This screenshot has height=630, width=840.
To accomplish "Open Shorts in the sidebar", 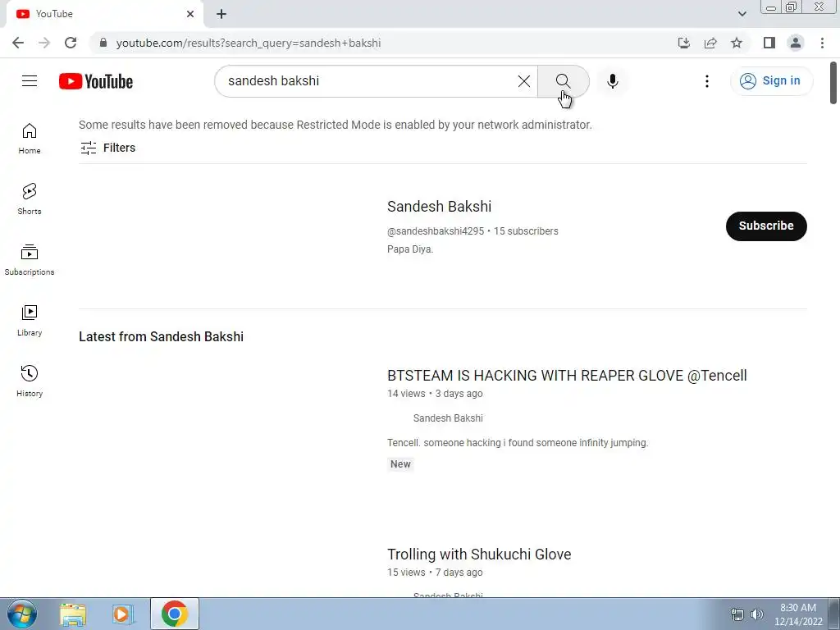I will click(30, 199).
